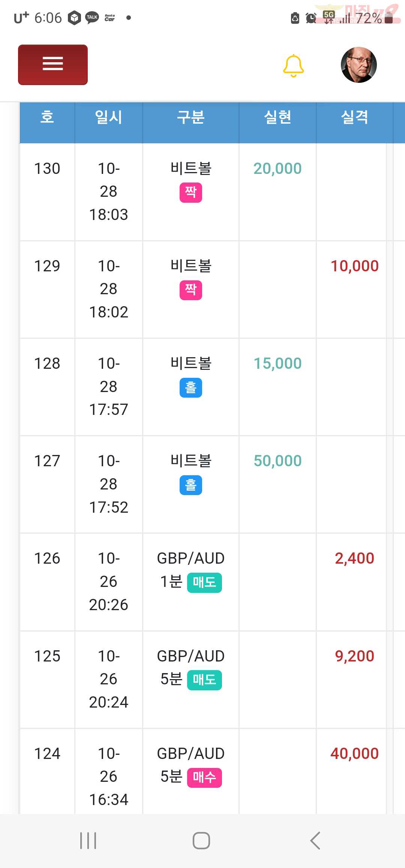Image resolution: width=405 pixels, height=868 pixels.
Task: Select the 구분 column header
Action: [x=191, y=117]
